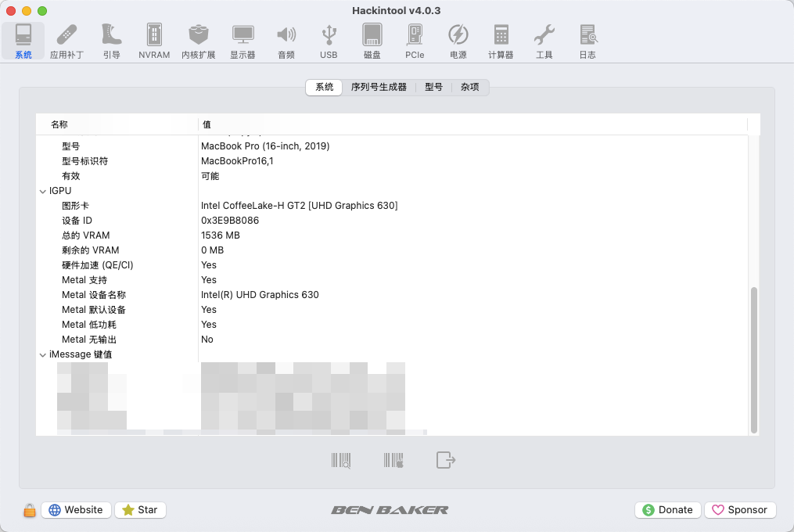
Task: Select the 1536 MB value
Action: (x=221, y=235)
